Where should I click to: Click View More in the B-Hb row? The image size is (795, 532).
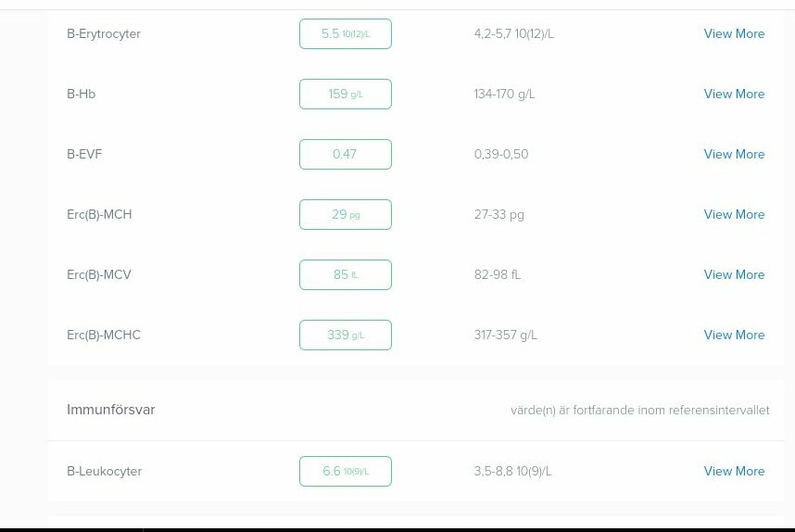tap(734, 95)
